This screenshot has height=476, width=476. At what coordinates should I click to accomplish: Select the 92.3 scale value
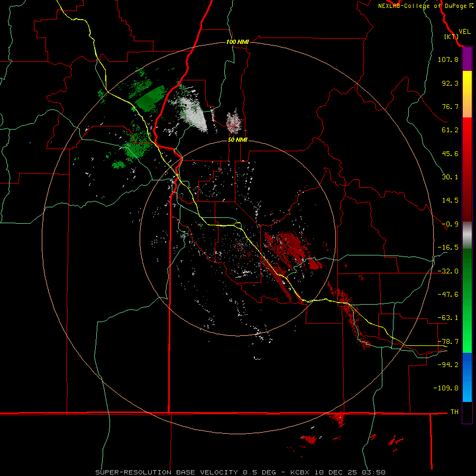click(x=450, y=83)
